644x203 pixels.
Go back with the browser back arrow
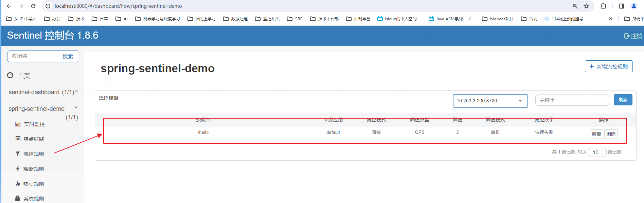click(9, 6)
